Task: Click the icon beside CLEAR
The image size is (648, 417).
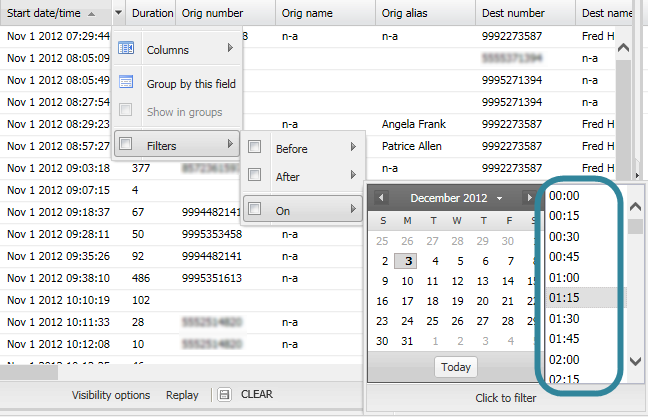Action: [x=225, y=395]
